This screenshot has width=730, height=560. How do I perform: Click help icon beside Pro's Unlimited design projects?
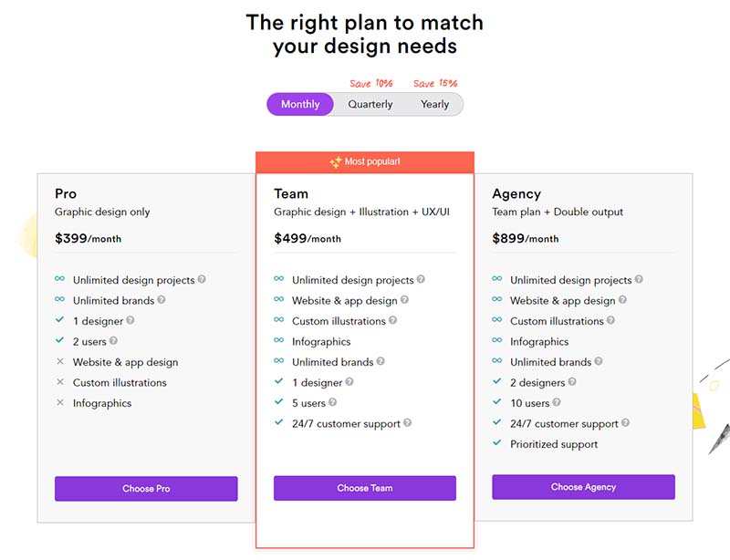pos(202,279)
